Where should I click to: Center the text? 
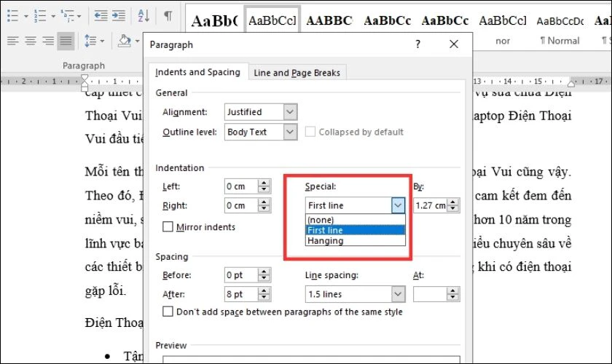click(x=31, y=41)
